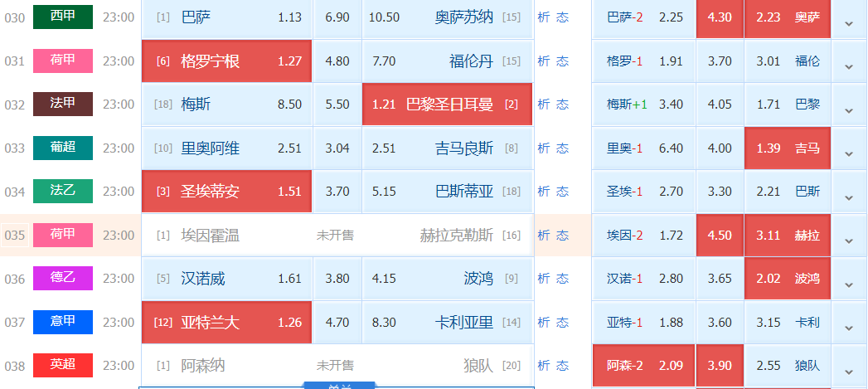
Task: Open 析 analysis link for 汉诺威 match
Action: [544, 278]
